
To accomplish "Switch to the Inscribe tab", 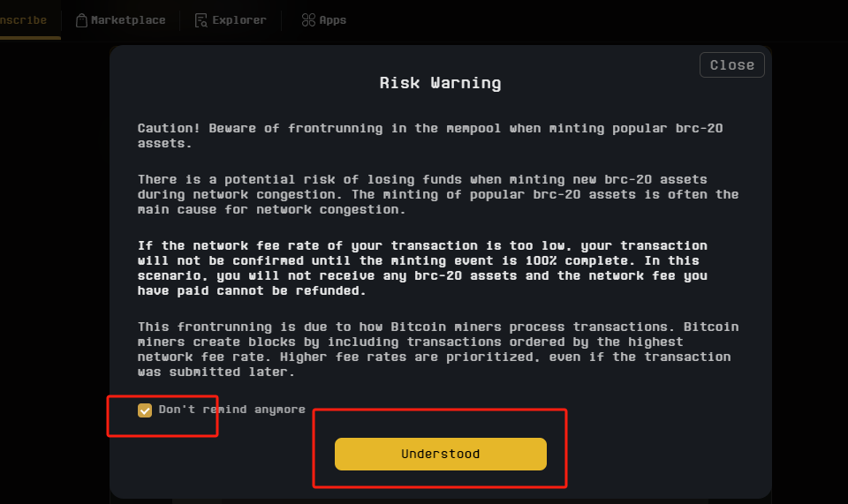I will pos(24,19).
